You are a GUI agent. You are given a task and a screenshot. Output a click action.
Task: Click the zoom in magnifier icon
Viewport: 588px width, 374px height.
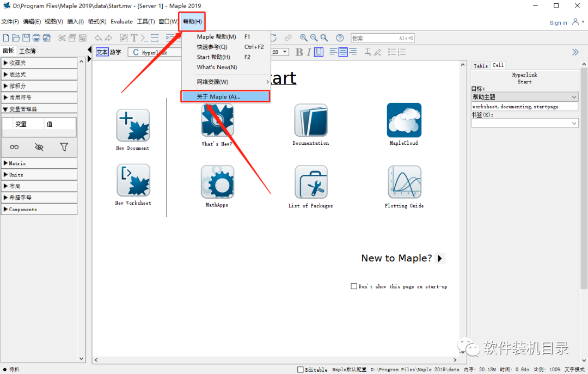click(x=303, y=38)
